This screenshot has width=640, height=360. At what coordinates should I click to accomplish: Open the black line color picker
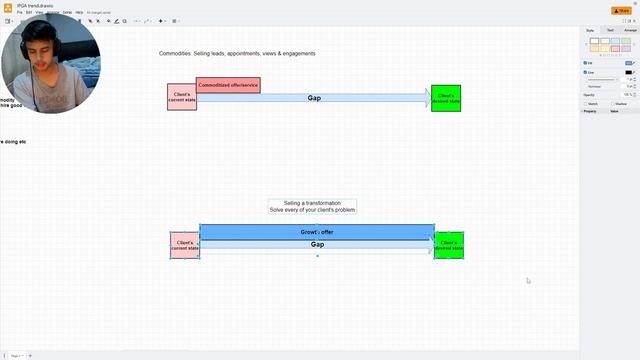(629, 72)
